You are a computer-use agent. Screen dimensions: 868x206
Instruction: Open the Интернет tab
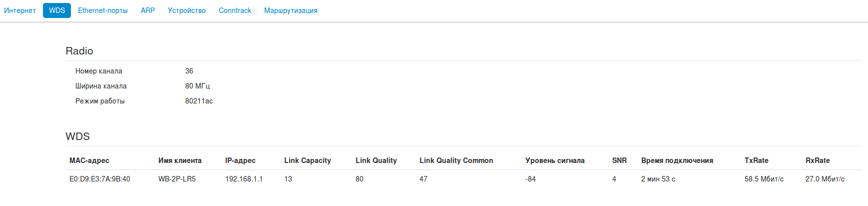(x=20, y=10)
